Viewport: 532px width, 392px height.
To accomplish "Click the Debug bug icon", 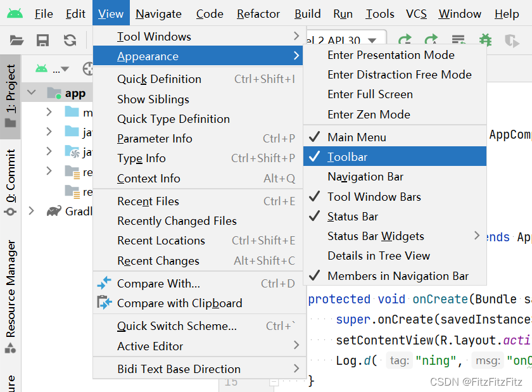I will point(485,41).
